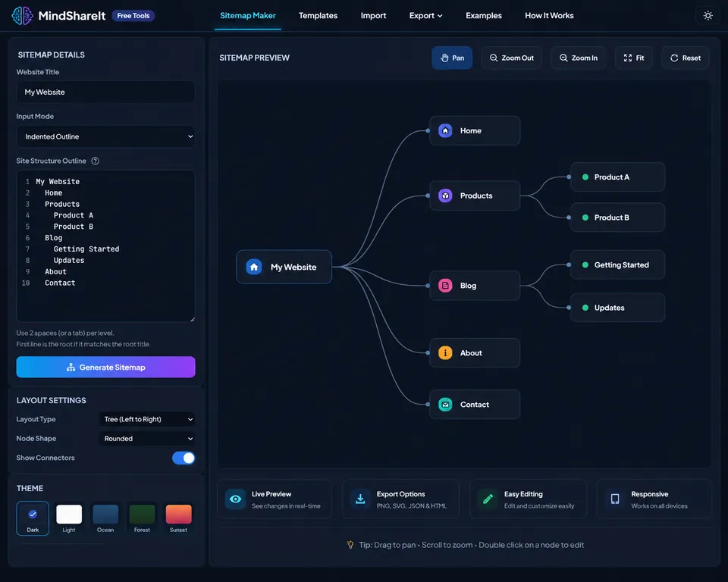Open the Examples page
This screenshot has width=728, height=582.
pyautogui.click(x=484, y=16)
